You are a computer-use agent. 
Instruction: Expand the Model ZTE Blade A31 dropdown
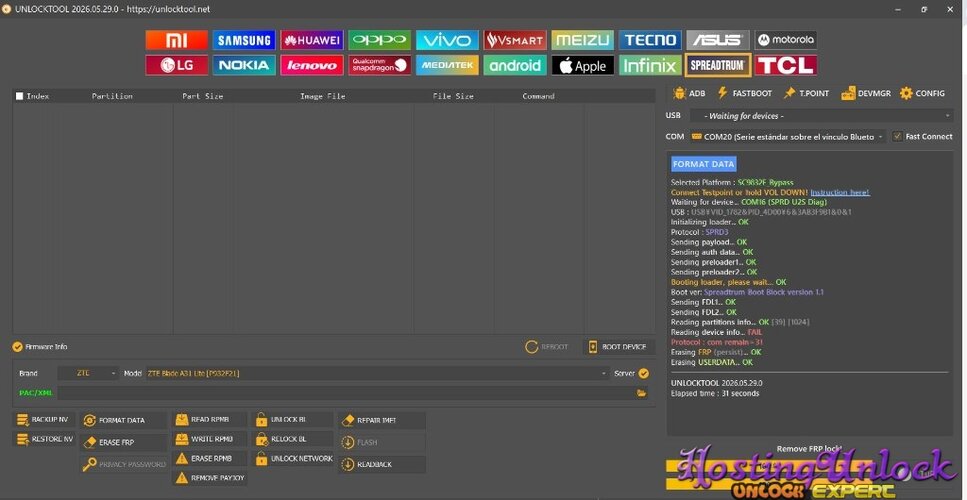(377, 373)
